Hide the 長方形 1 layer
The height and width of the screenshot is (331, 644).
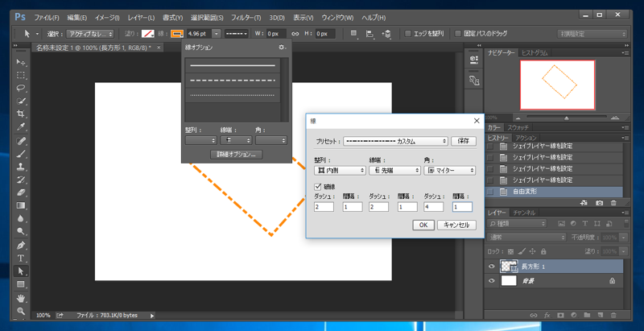(492, 267)
